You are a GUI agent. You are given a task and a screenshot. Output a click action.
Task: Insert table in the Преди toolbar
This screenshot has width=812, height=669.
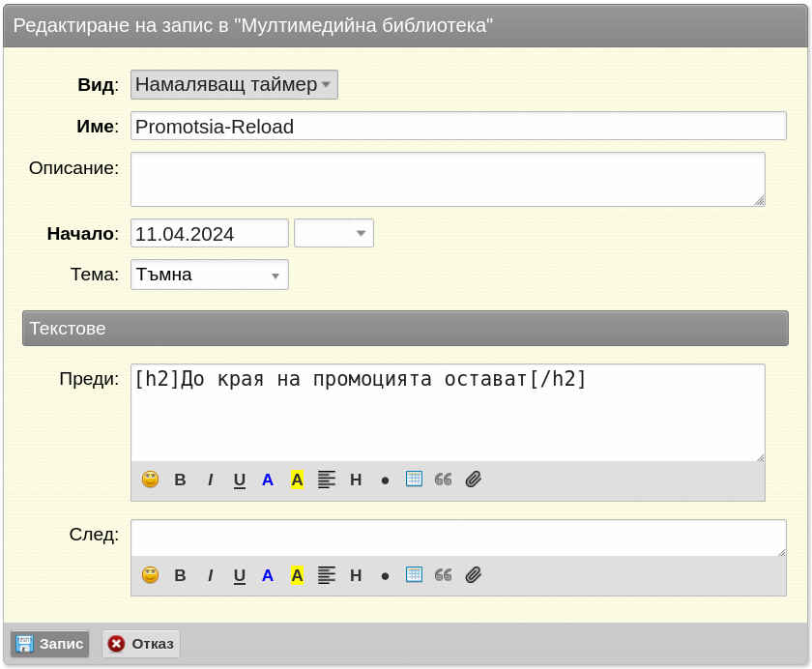point(414,479)
